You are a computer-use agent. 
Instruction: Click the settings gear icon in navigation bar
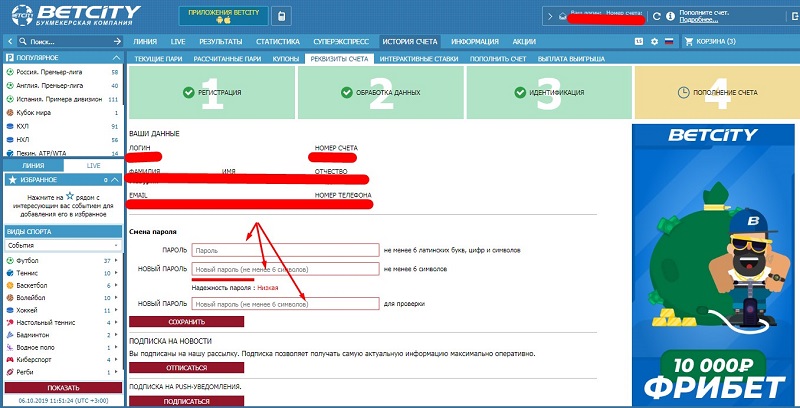point(654,41)
